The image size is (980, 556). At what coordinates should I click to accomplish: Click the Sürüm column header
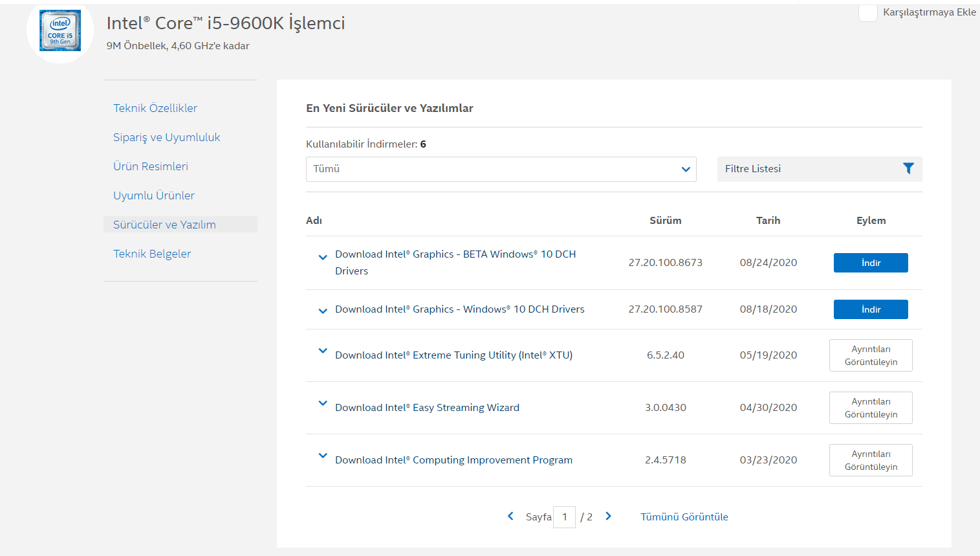[x=666, y=221]
